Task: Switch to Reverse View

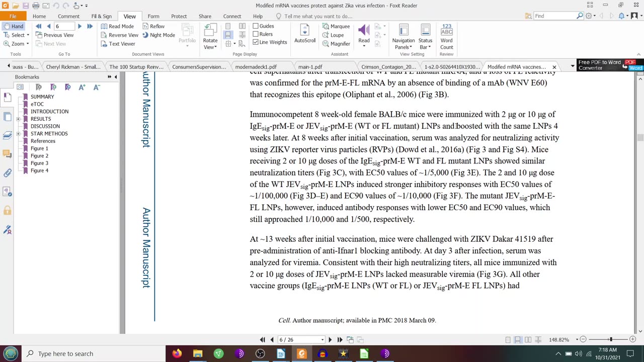Action: [x=119, y=35]
